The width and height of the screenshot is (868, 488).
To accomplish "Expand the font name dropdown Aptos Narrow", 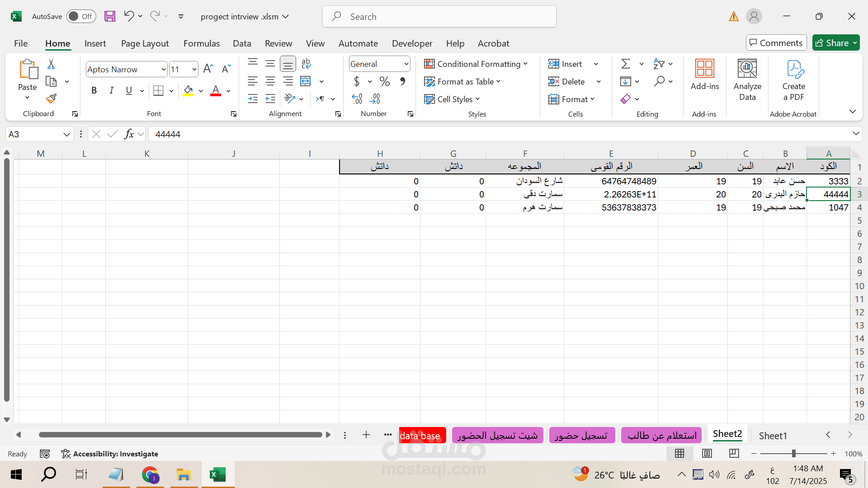I will [164, 69].
